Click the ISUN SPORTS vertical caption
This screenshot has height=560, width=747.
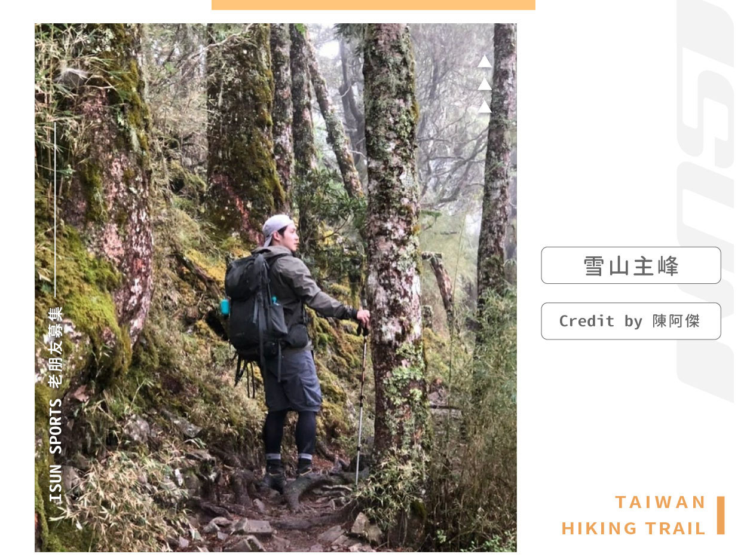(x=56, y=450)
